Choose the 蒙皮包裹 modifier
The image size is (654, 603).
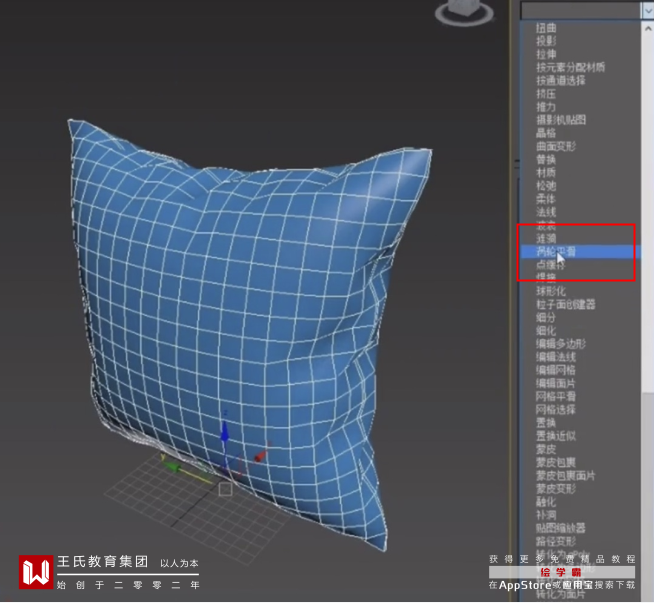pos(556,462)
